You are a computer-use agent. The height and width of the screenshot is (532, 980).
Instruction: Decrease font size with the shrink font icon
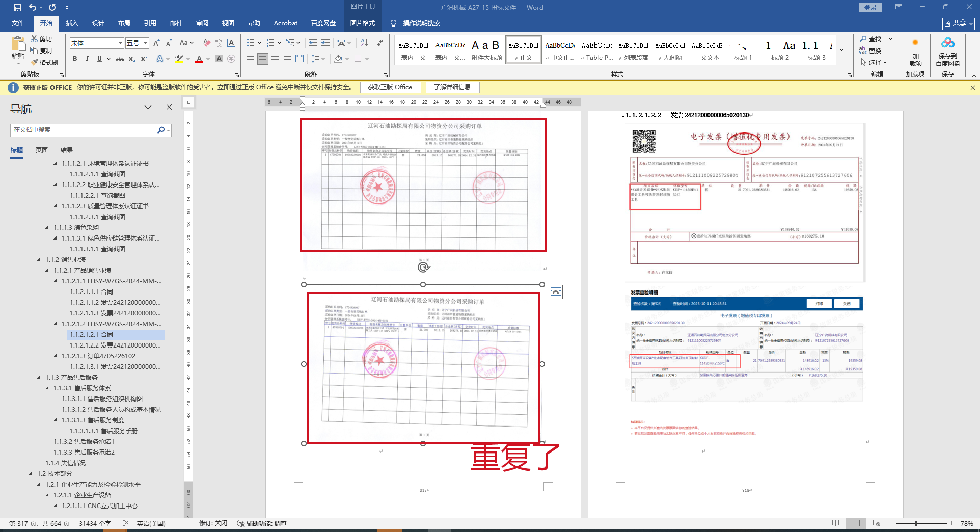[x=169, y=43]
